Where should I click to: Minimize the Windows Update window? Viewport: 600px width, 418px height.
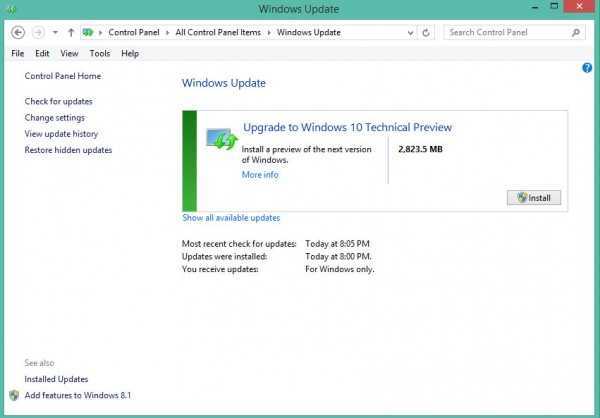coord(535,7)
